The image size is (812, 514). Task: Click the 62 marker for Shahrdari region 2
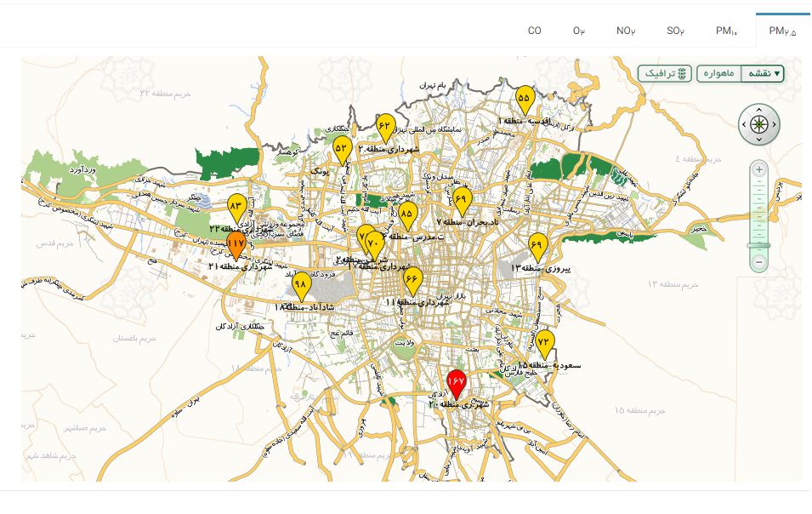[x=385, y=128]
